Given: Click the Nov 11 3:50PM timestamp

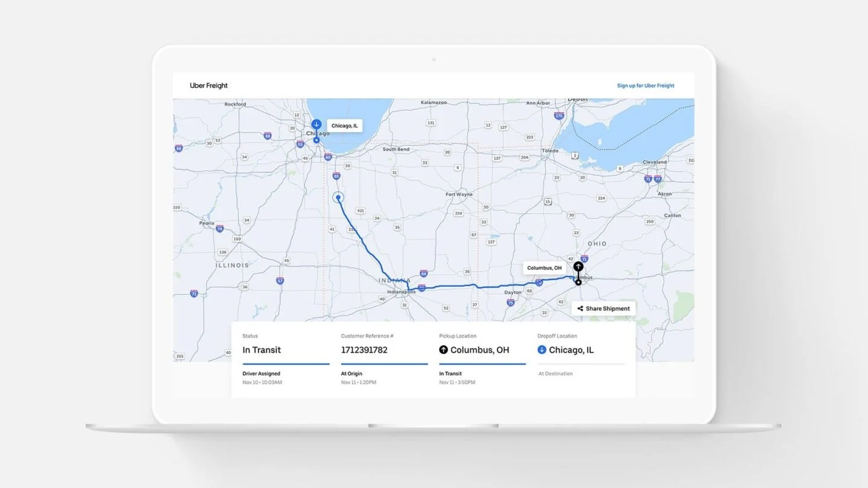Looking at the screenshot, I should [x=457, y=383].
